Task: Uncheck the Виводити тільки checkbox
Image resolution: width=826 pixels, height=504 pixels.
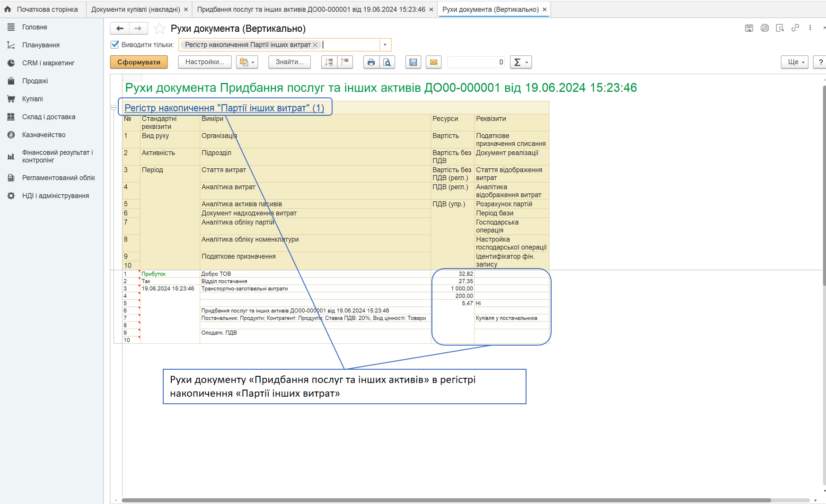Action: pyautogui.click(x=114, y=44)
